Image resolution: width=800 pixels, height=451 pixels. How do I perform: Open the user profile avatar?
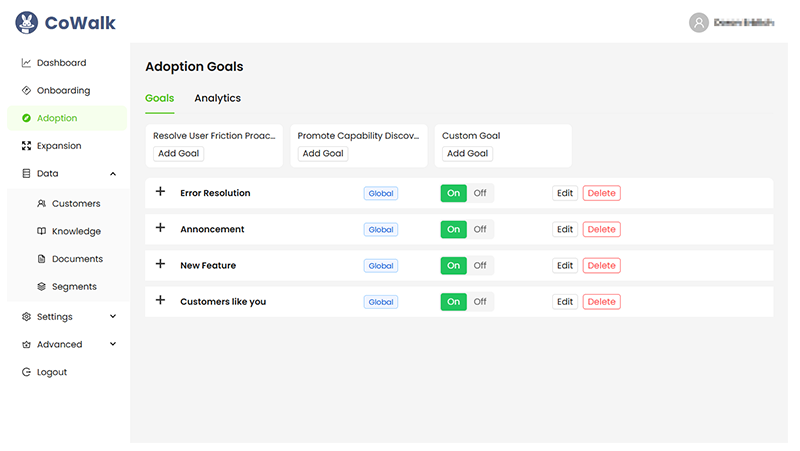(698, 22)
